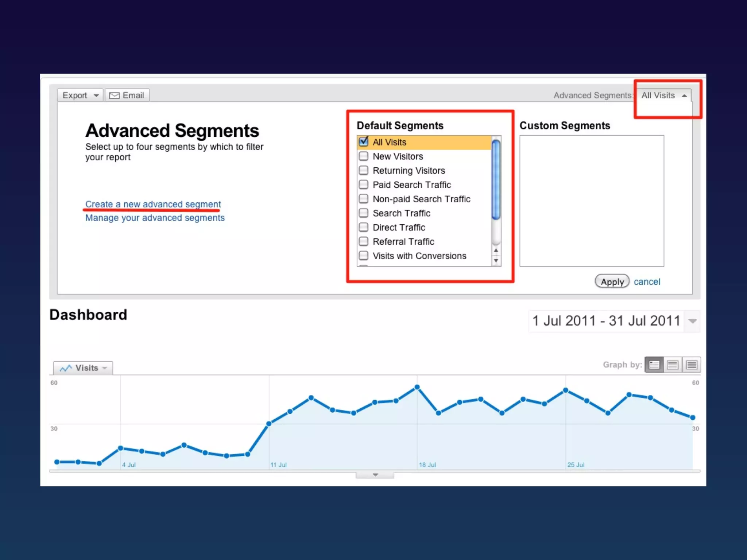Open Manage your advanced segments link

[x=155, y=218]
